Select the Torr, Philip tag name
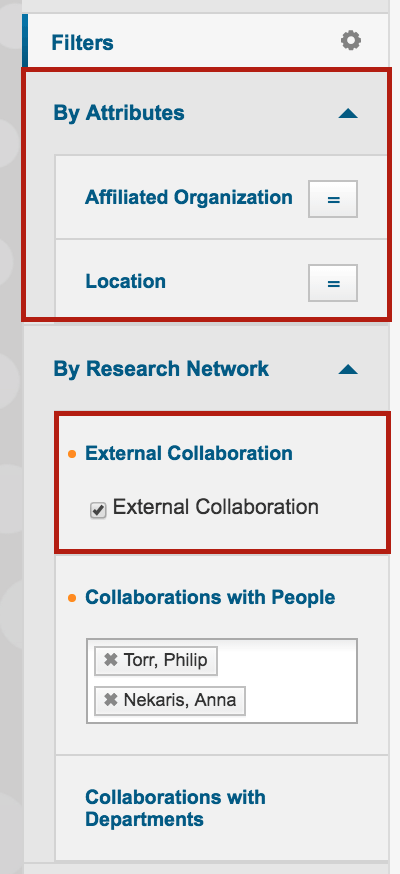This screenshot has height=874, width=400. click(165, 661)
